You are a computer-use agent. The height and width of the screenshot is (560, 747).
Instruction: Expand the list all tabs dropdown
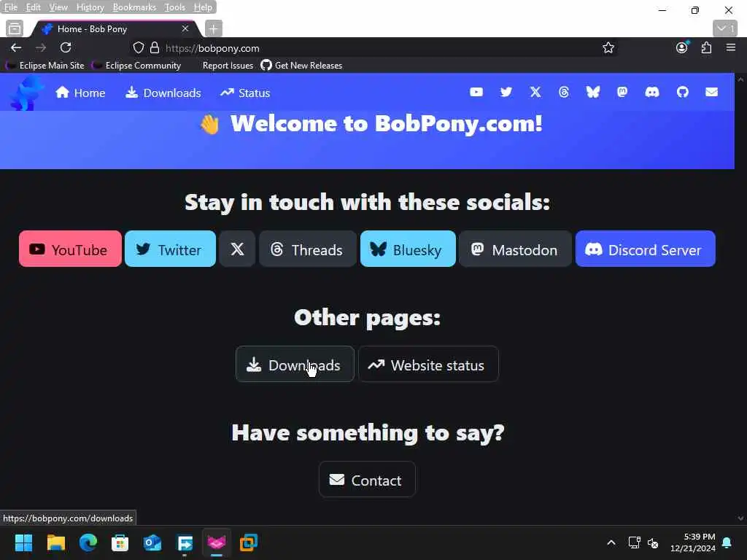tap(725, 28)
